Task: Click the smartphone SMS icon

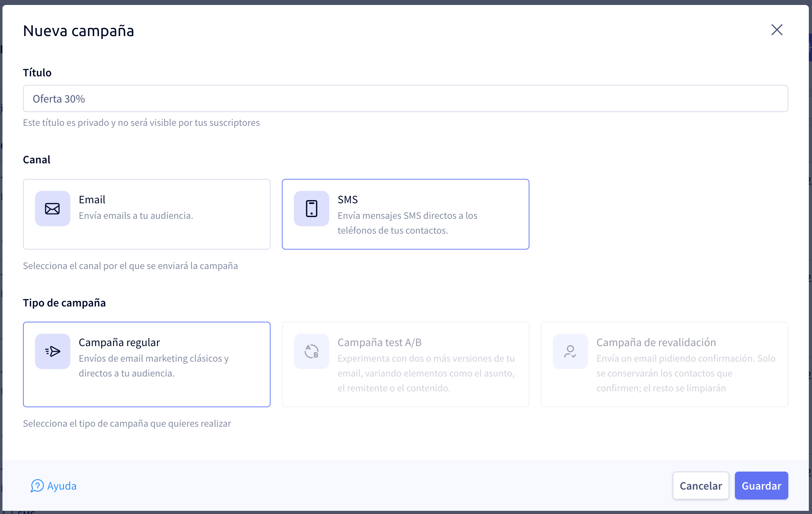Action: tap(311, 209)
